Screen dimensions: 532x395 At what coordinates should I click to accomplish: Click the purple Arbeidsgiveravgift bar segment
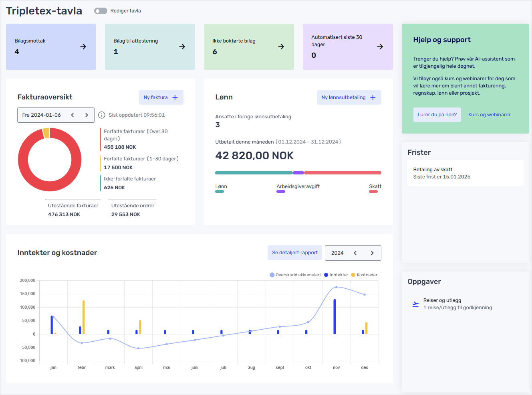click(298, 173)
